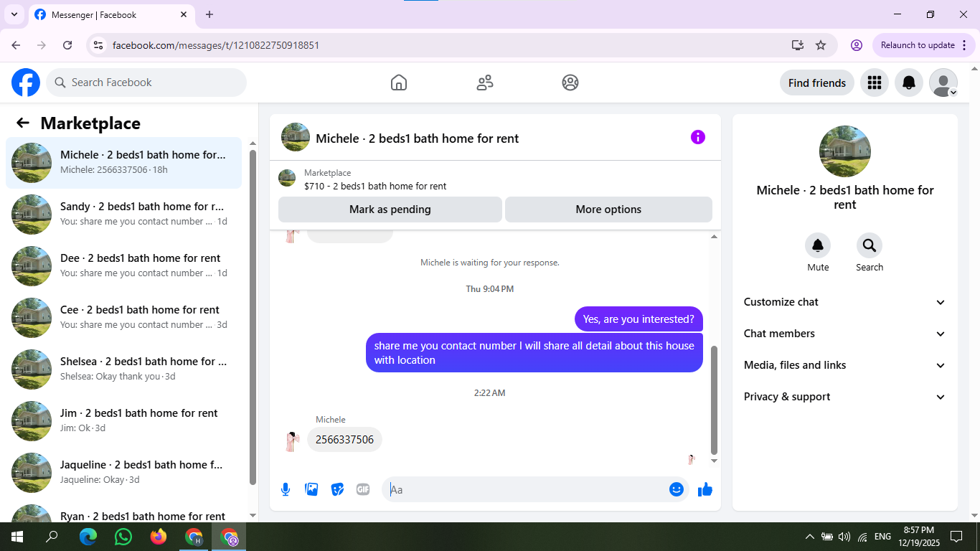
Task: Reload the page in browser
Action: point(67,45)
